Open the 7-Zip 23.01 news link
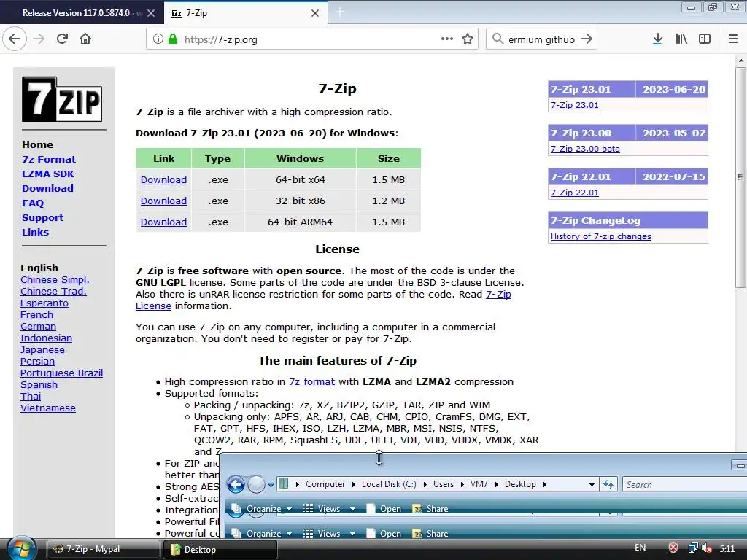 (575, 105)
